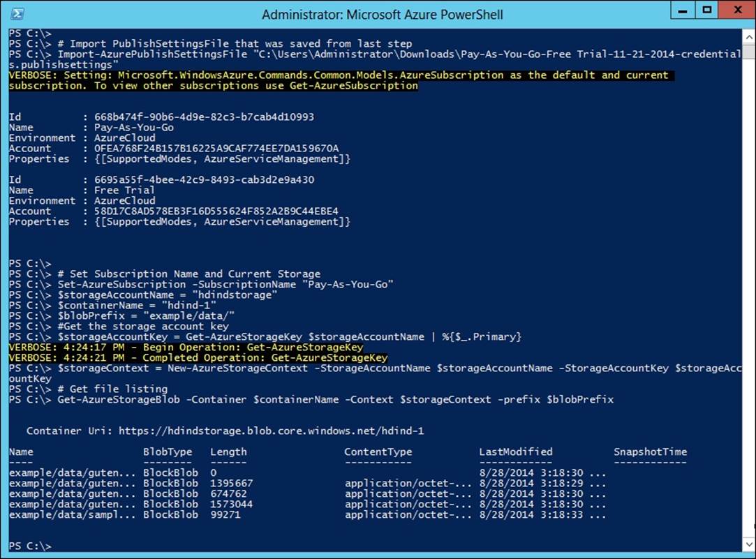Click the 'SnapshotTime' column header

click(x=651, y=452)
